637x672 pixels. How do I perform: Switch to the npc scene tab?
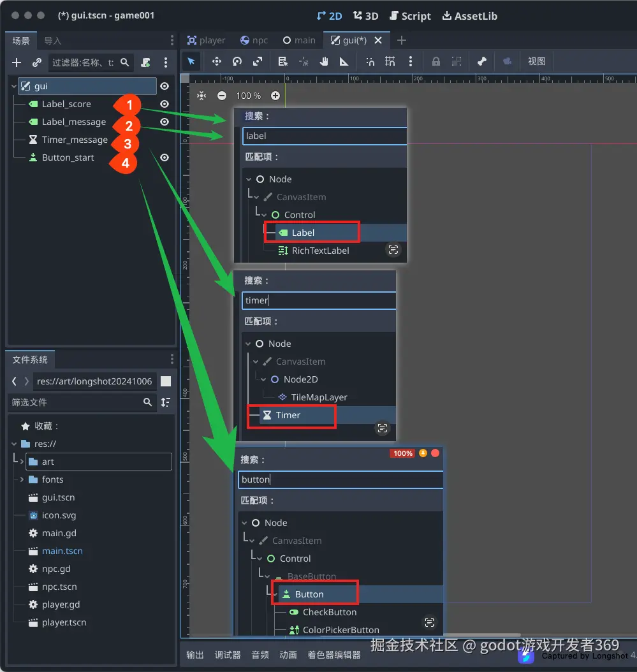pyautogui.click(x=254, y=40)
